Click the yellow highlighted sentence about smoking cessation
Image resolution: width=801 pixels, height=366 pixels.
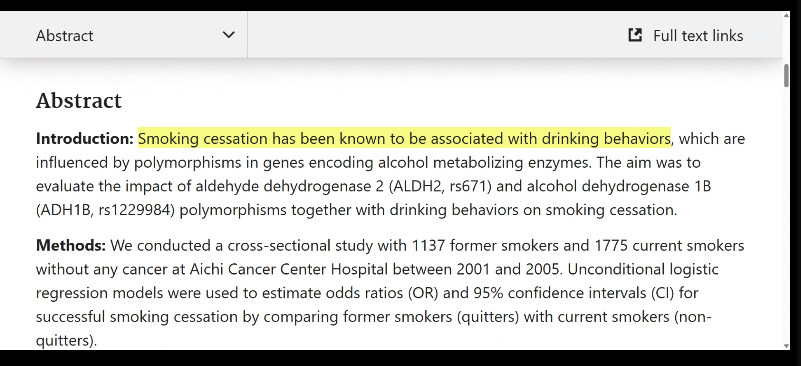click(404, 139)
